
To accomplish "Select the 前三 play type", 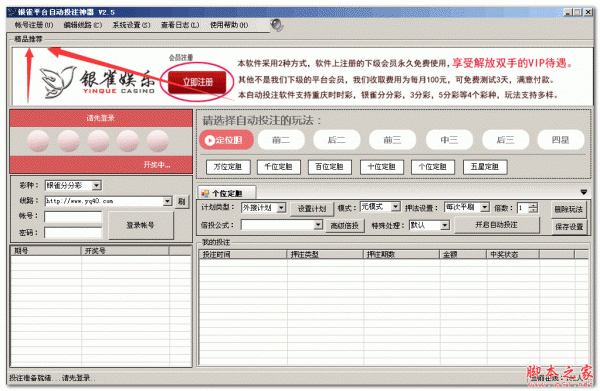I will 392,140.
